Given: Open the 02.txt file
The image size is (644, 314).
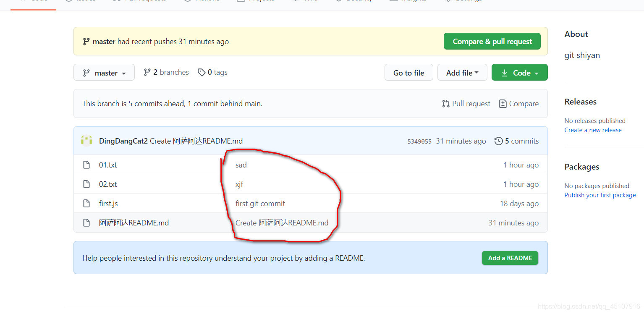Looking at the screenshot, I should tap(108, 184).
